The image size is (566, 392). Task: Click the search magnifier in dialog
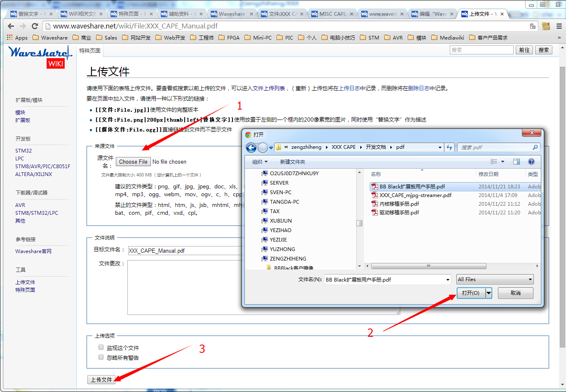pos(535,147)
